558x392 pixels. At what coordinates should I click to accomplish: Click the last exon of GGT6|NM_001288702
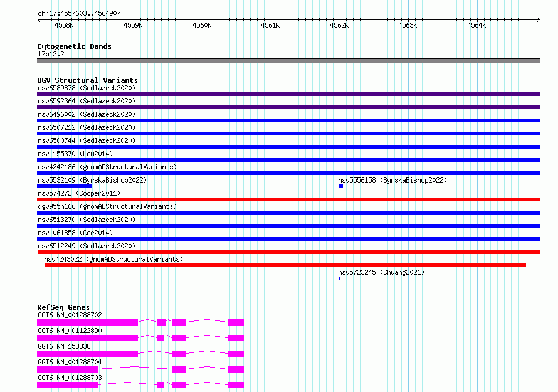point(236,322)
